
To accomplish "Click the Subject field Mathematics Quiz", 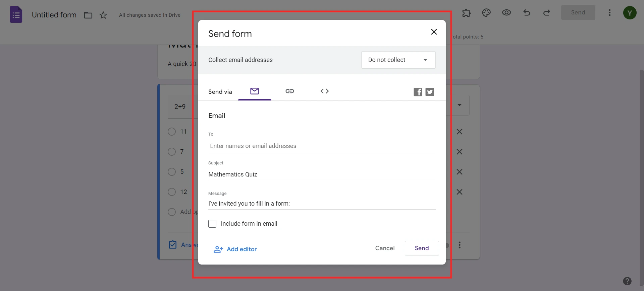I will tap(322, 174).
